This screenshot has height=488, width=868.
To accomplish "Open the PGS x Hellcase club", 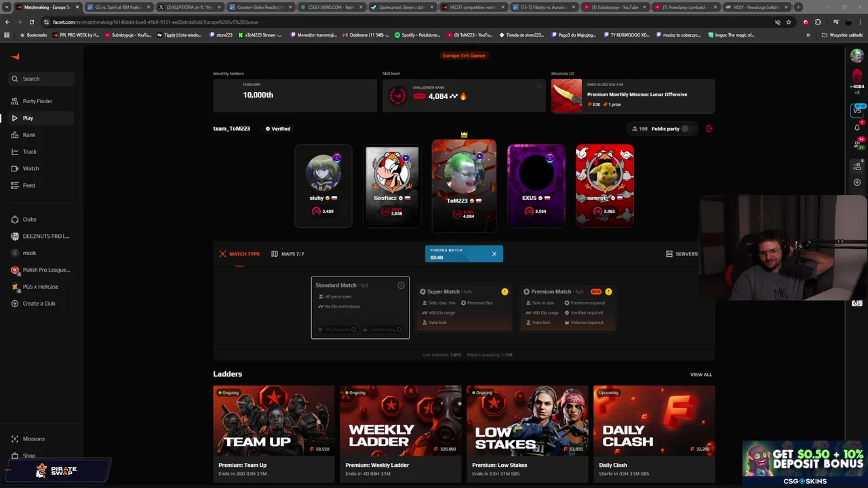I will click(x=41, y=287).
